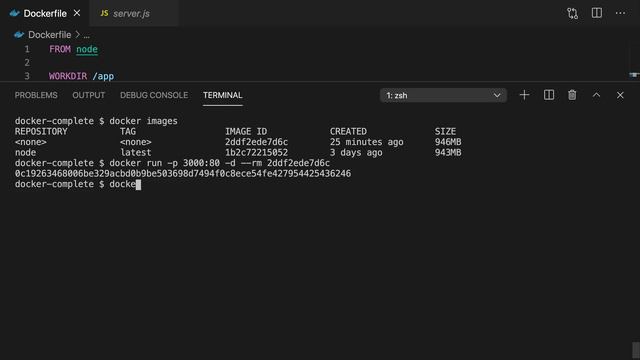
Task: Click the 943MB size value
Action: (448, 153)
